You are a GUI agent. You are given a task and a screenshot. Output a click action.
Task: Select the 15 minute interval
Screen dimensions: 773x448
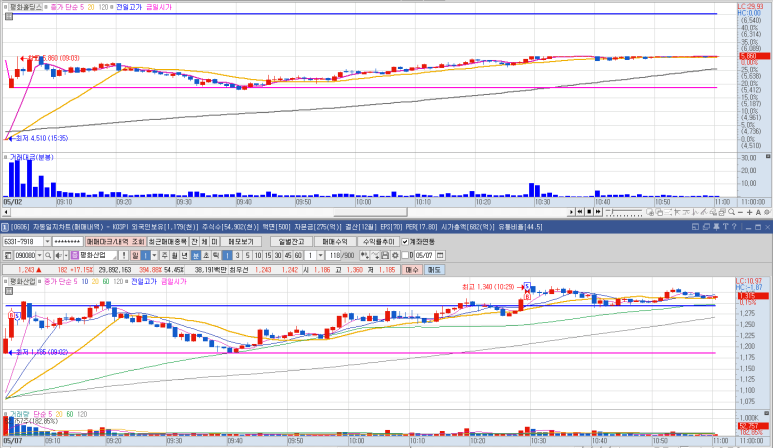[x=268, y=255]
